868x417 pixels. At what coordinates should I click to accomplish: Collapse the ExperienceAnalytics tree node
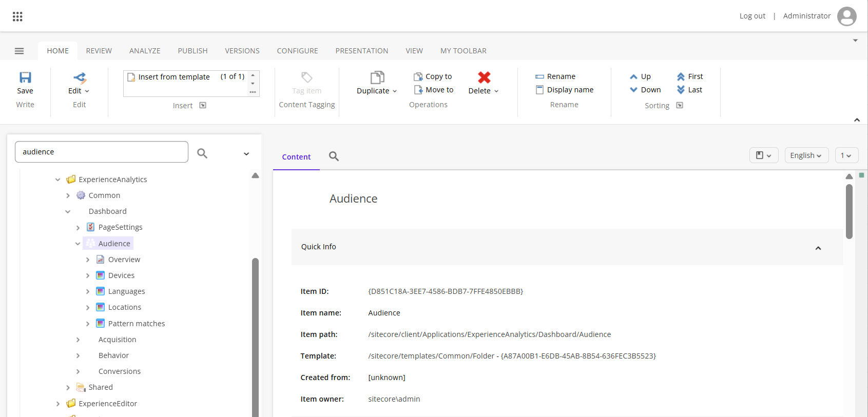[57, 180]
